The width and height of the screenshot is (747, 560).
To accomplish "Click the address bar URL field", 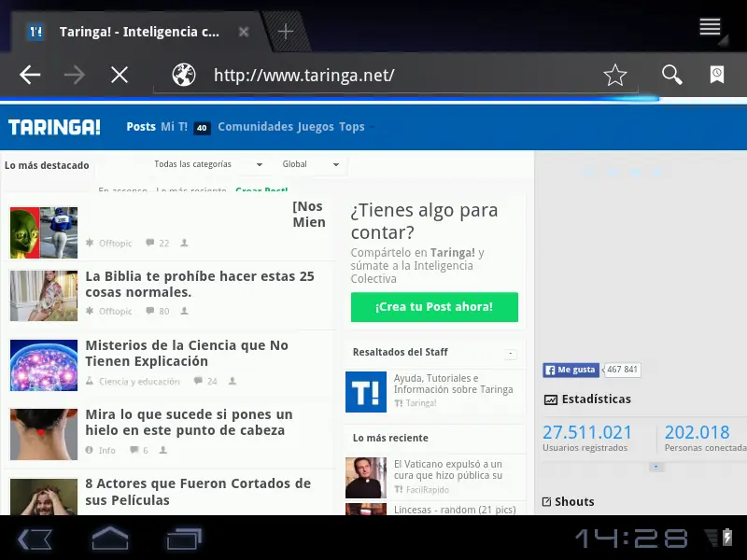I will 395,76.
